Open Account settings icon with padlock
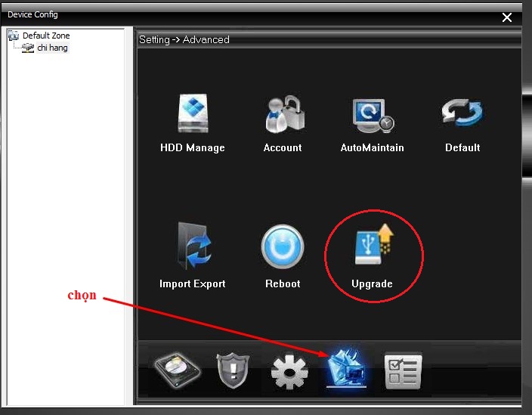 click(x=283, y=115)
